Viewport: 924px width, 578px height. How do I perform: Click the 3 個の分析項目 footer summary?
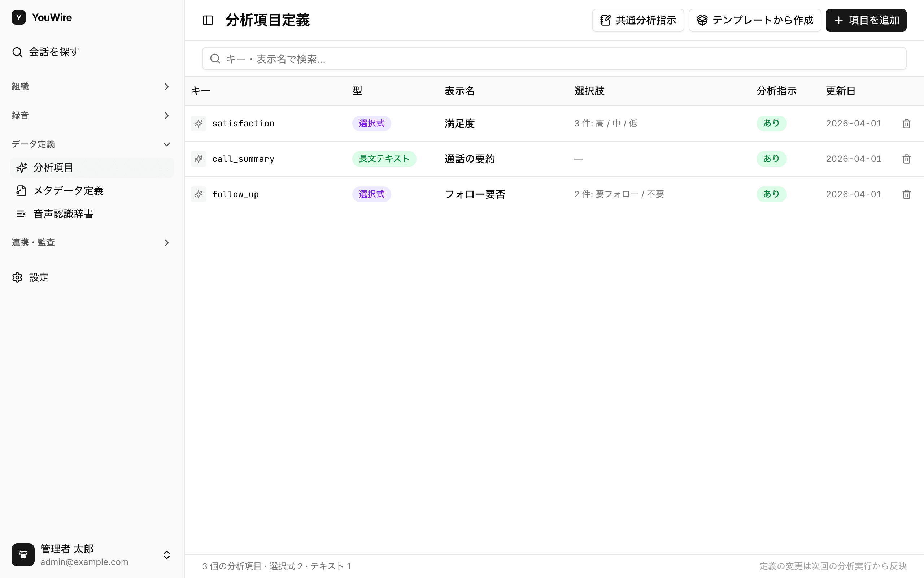pyautogui.click(x=277, y=566)
